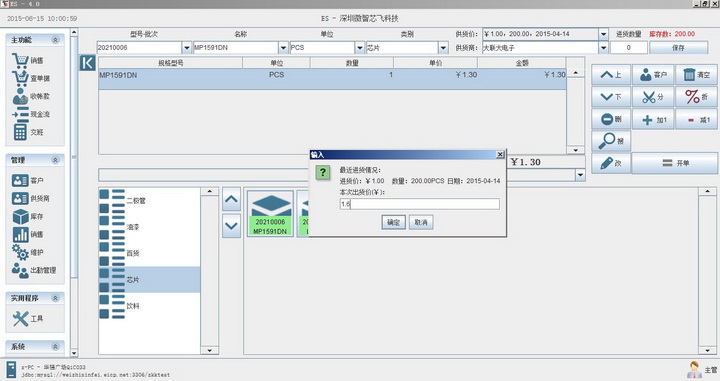Collapse the 主功能 panel

click(55, 40)
